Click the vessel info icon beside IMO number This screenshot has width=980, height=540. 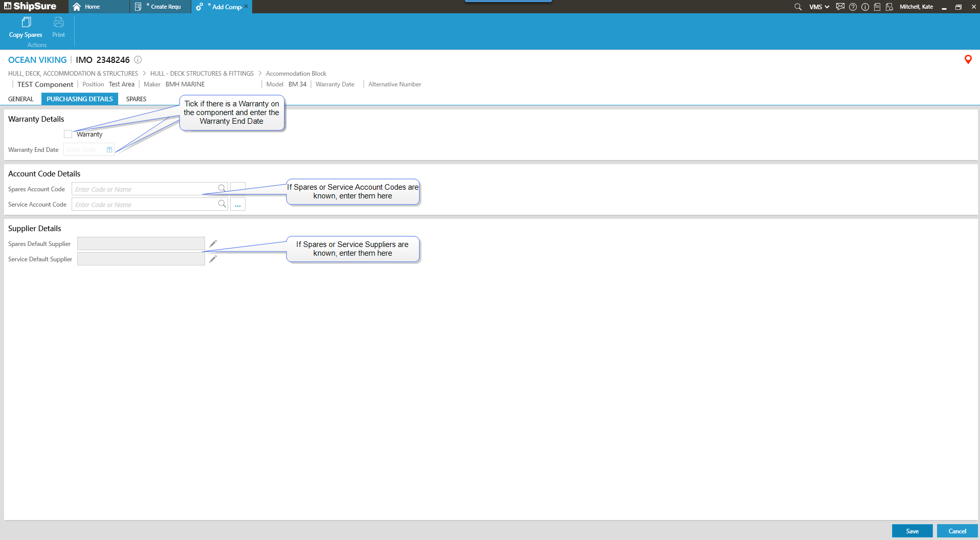(x=138, y=60)
